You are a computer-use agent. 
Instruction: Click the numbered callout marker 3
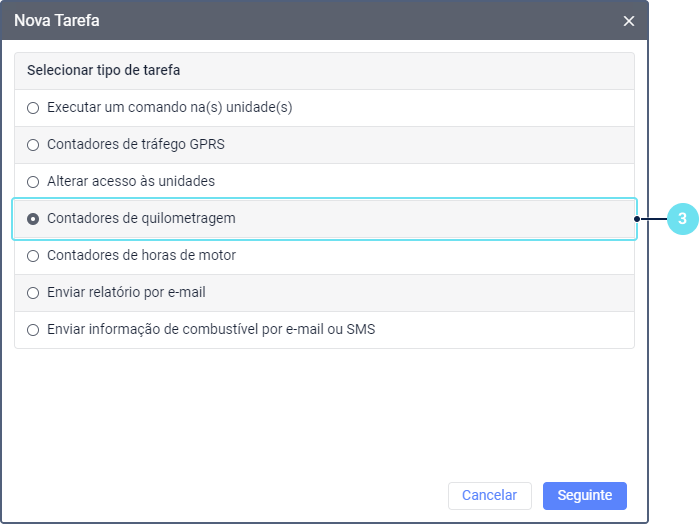(x=681, y=219)
